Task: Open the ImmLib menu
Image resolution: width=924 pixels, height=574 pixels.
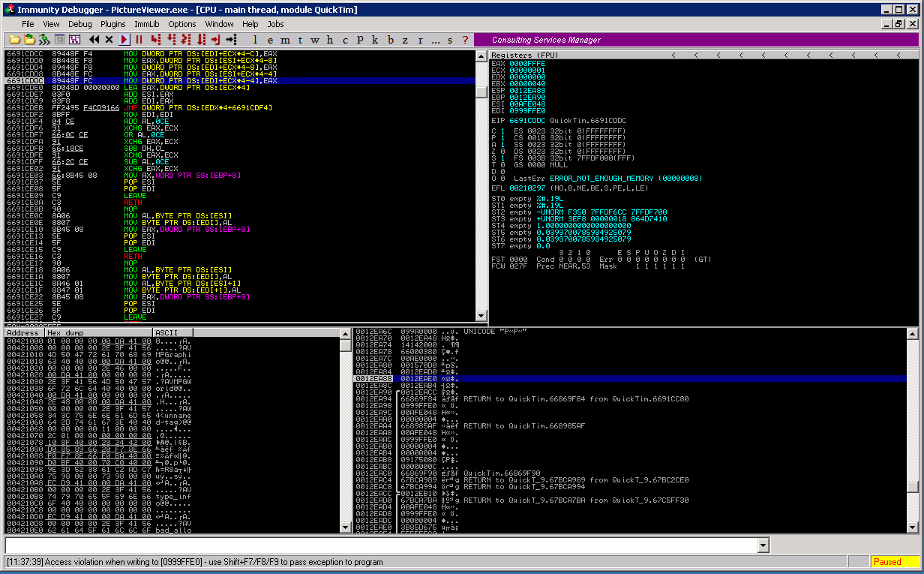Action: pos(147,24)
